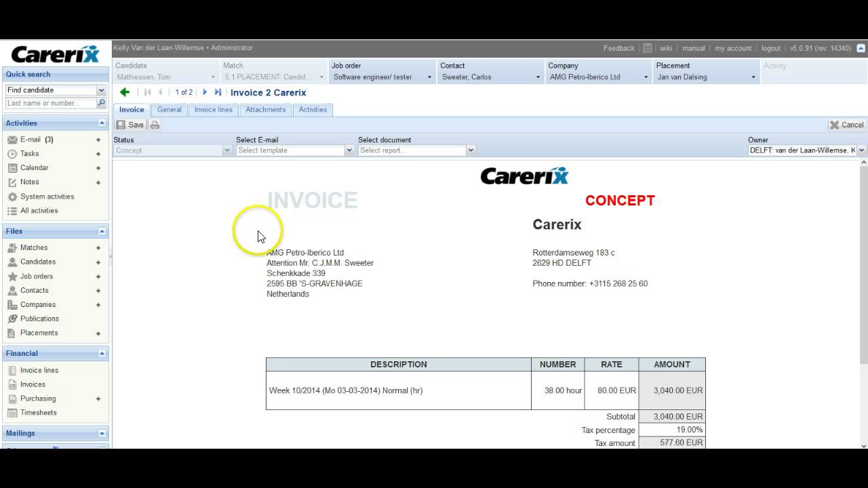The image size is (868, 488).
Task: Add new Placement with plus icon
Action: (x=98, y=333)
